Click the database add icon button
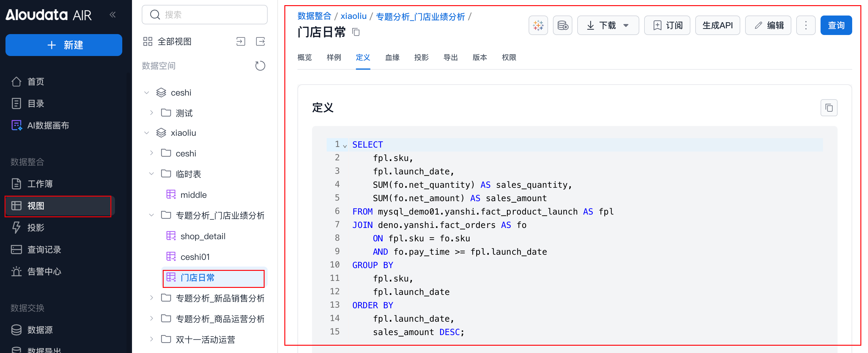 click(562, 25)
